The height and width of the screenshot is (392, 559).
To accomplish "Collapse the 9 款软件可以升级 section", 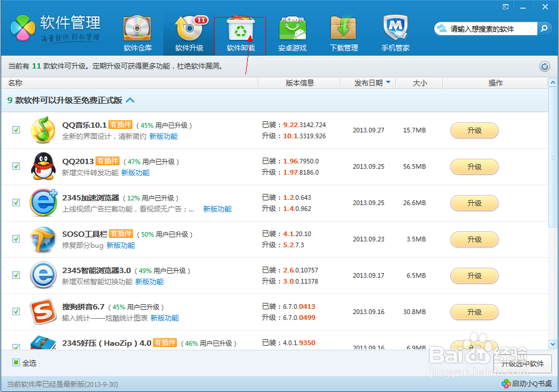I will point(131,100).
